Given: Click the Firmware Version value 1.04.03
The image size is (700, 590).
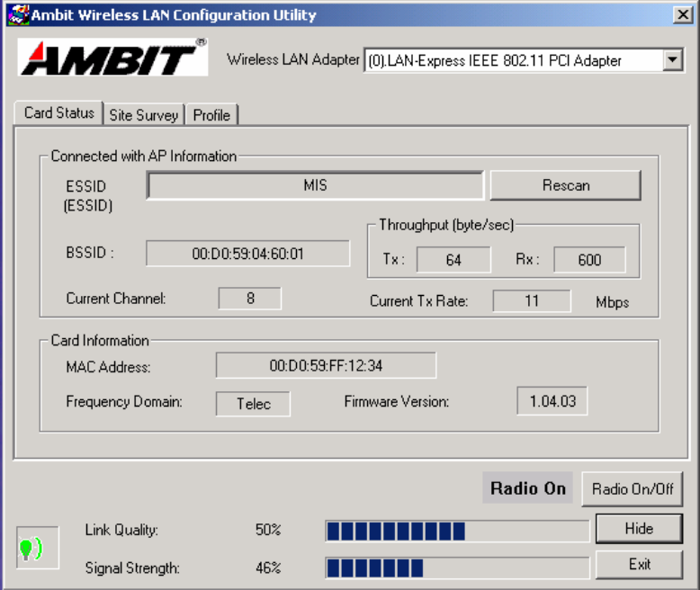Looking at the screenshot, I should (x=552, y=401).
